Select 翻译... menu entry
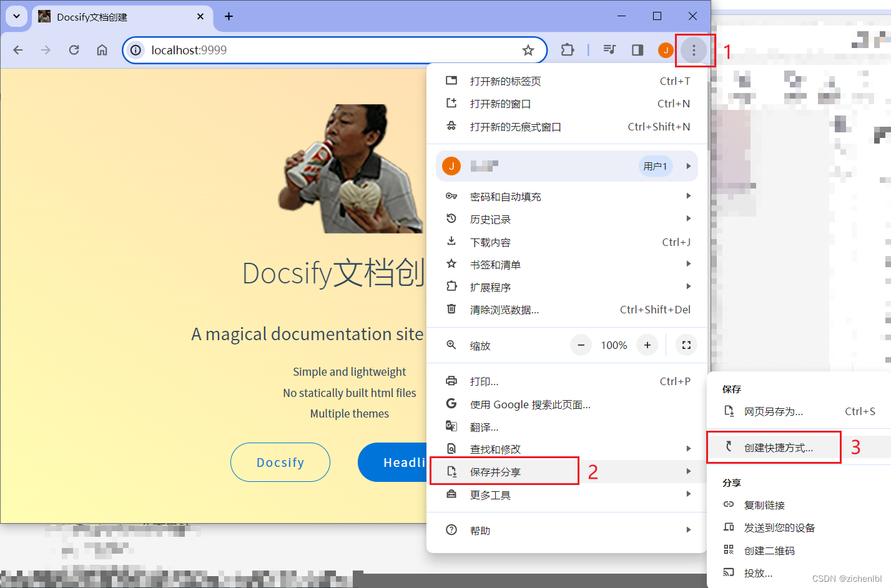The image size is (891, 588). click(568, 427)
